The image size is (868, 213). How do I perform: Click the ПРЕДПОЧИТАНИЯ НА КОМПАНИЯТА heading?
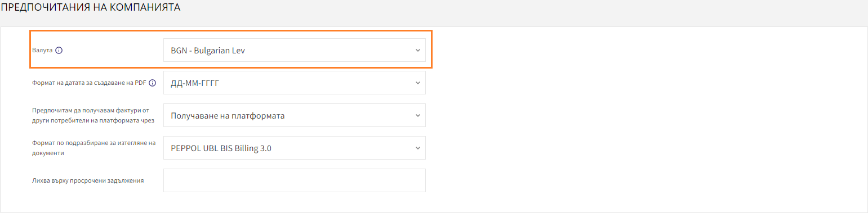click(90, 8)
